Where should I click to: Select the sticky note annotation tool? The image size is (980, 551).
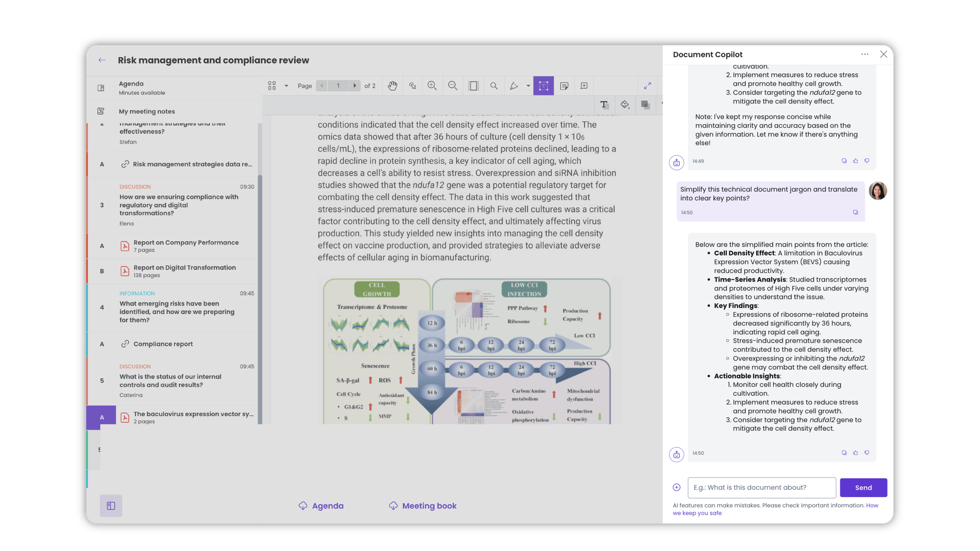pyautogui.click(x=564, y=86)
